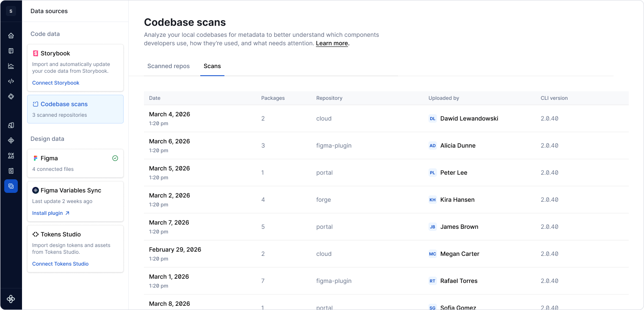This screenshot has width=644, height=310.
Task: Click uploader Alicia Dunne
Action: pos(458,145)
